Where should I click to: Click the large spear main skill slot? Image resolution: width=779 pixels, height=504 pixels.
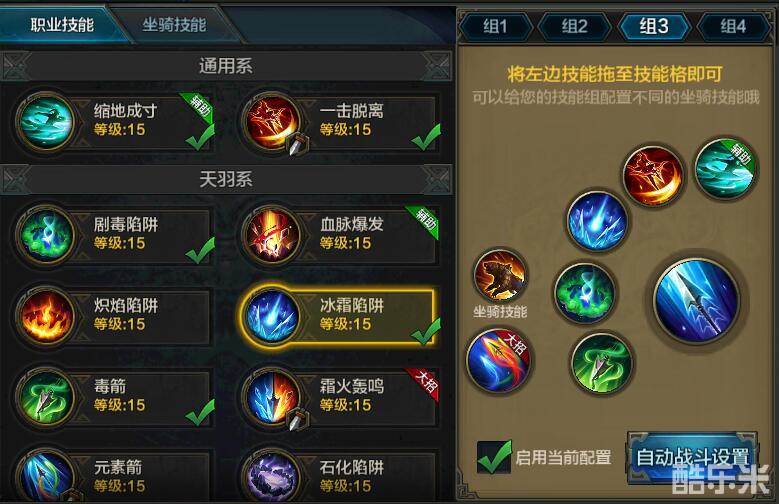697,301
